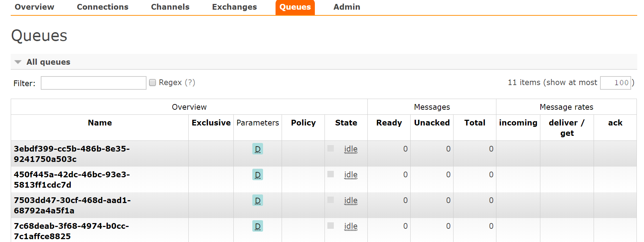Image resolution: width=644 pixels, height=242 pixels.
Task: Go to the Connections tab
Action: [103, 7]
